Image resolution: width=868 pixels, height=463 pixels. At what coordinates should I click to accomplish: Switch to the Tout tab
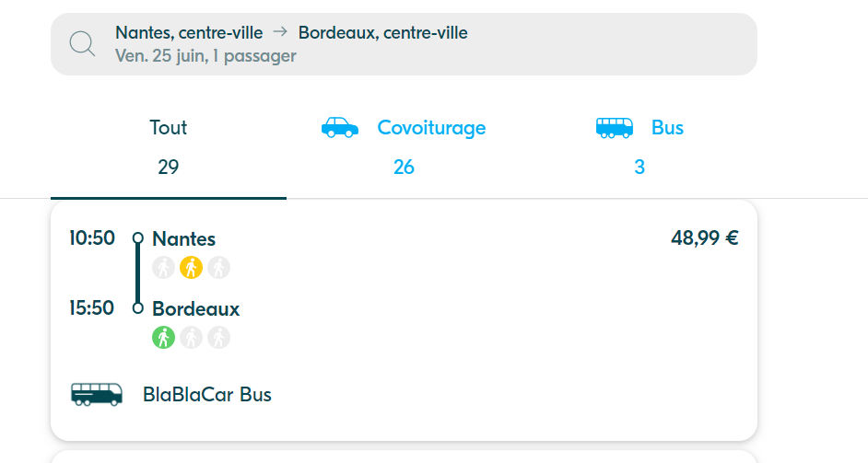coord(169,147)
